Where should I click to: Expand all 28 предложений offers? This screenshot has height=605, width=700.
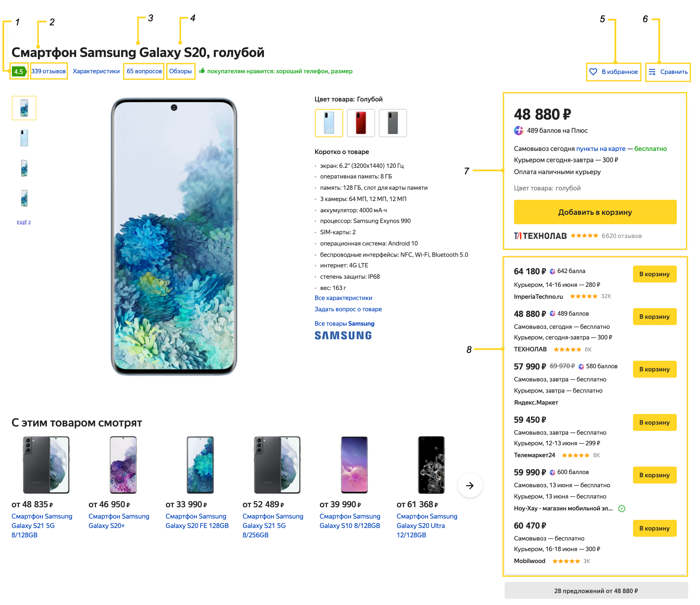coord(596,591)
